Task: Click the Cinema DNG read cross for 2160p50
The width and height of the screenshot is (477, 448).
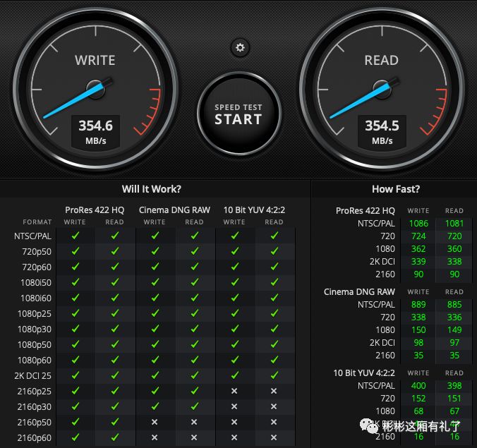Action: pos(194,422)
